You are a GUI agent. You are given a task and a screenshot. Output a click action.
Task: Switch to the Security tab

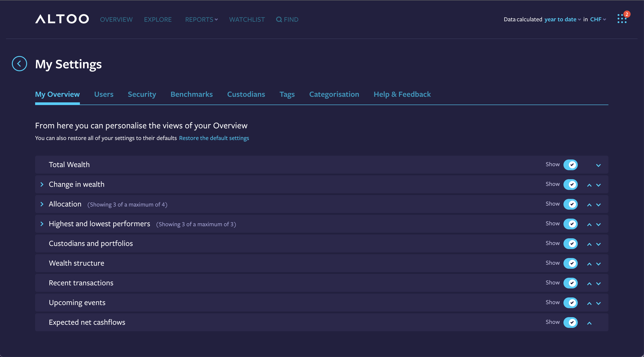pos(142,94)
